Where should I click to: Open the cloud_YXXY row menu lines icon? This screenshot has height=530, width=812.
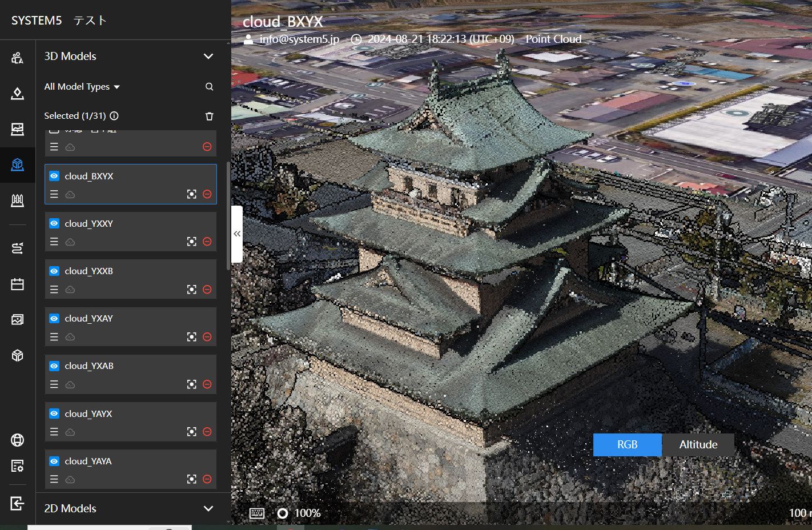(54, 242)
